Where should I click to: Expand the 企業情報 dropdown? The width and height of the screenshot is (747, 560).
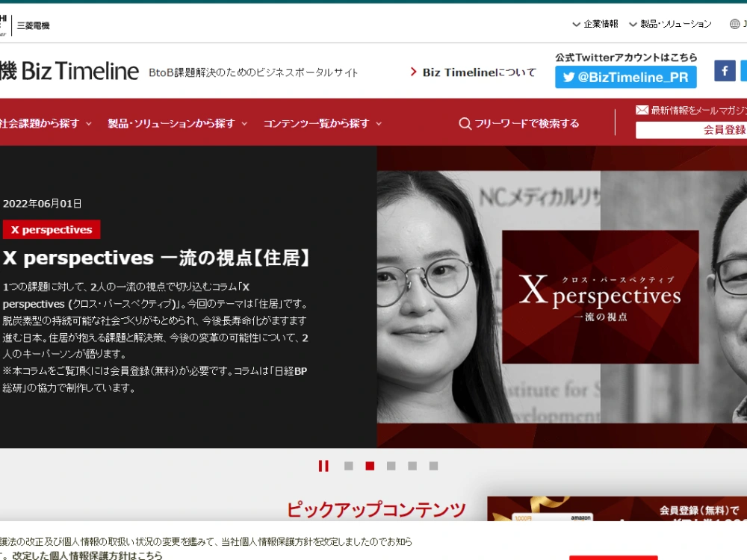pyautogui.click(x=595, y=24)
